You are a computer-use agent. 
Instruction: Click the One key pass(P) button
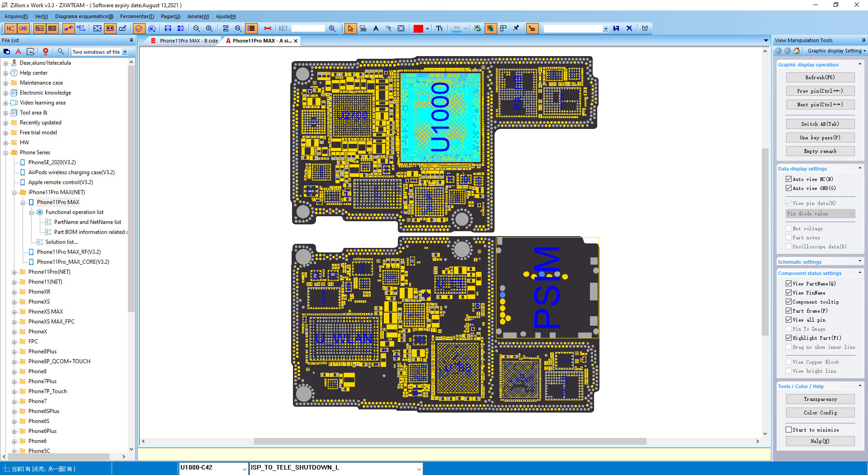point(820,138)
